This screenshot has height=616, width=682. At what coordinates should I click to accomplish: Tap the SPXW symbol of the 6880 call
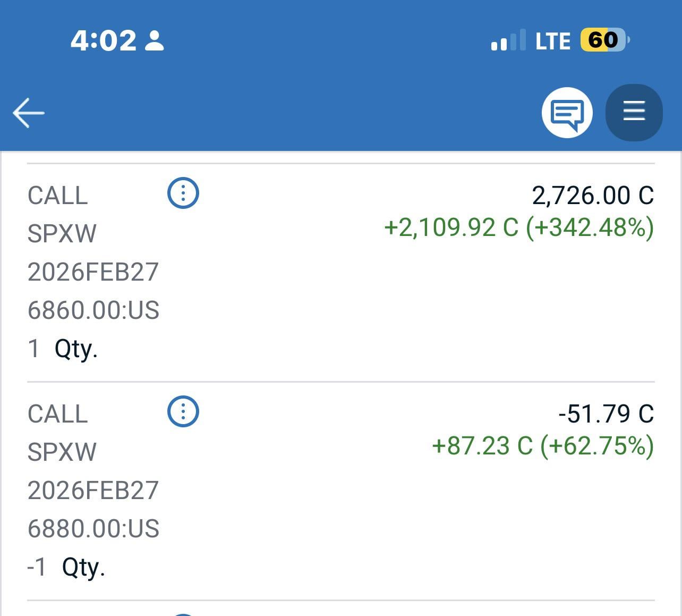(62, 452)
